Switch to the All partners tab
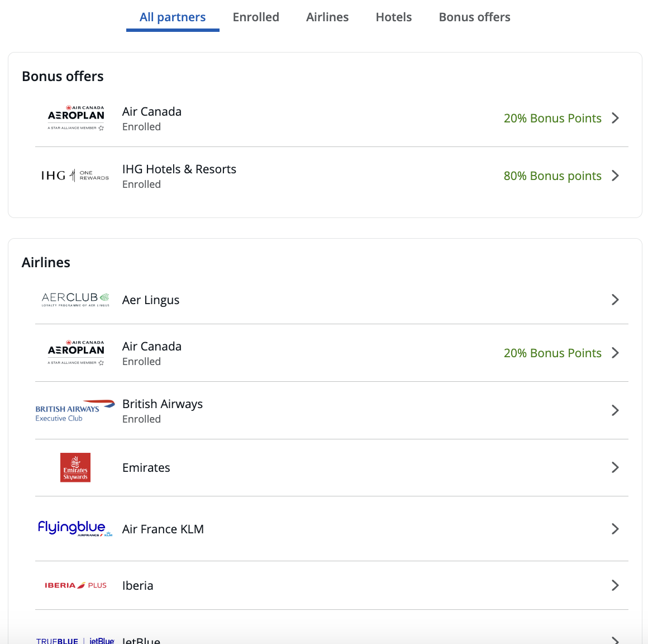648x644 pixels. (x=172, y=17)
